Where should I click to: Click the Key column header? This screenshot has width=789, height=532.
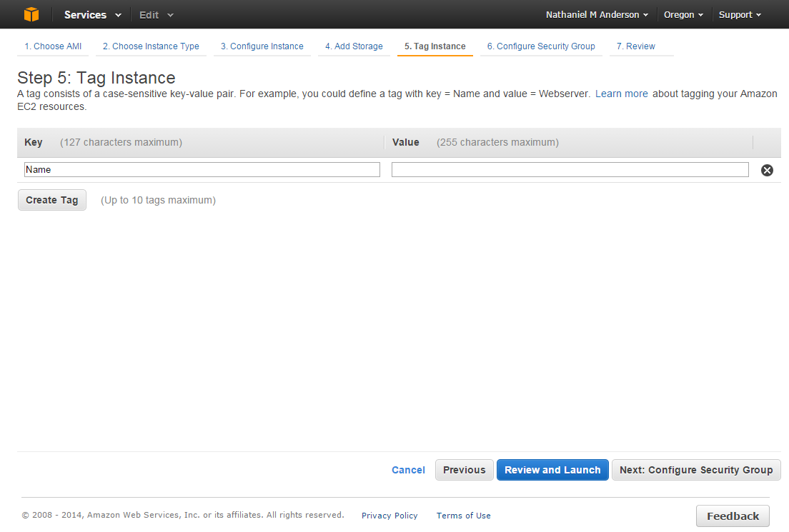tap(33, 142)
